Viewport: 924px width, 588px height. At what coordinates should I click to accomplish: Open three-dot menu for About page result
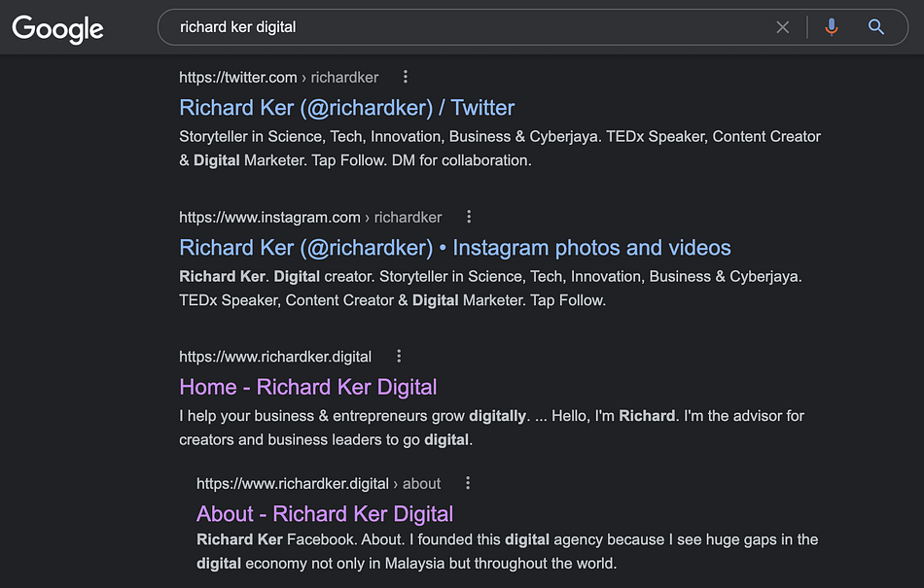point(468,483)
